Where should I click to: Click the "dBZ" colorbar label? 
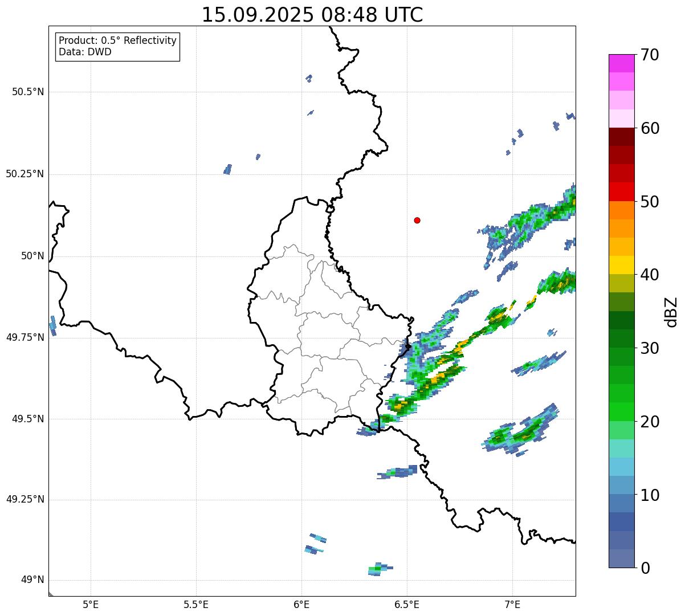[x=672, y=311]
